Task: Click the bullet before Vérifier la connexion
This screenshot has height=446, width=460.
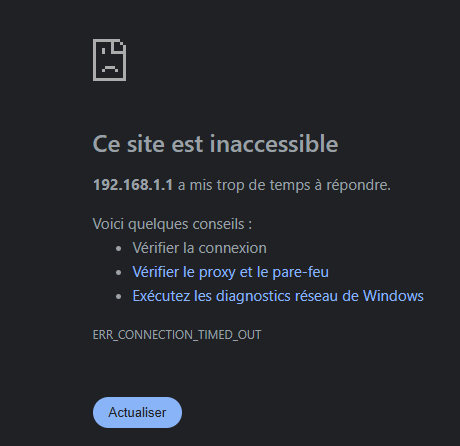Action: point(118,249)
